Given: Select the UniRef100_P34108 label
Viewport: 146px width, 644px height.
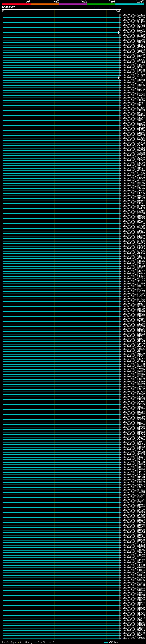Looking at the screenshot, I should point(134,492).
